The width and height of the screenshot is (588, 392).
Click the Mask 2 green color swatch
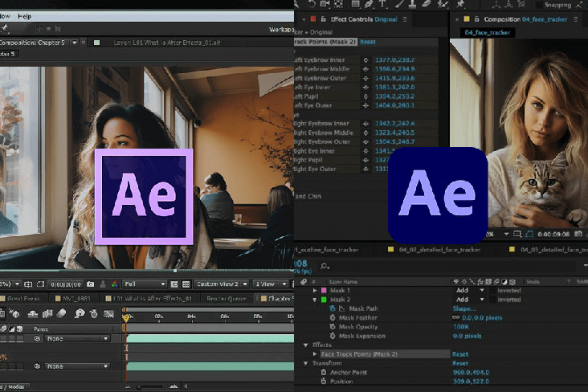click(324, 300)
